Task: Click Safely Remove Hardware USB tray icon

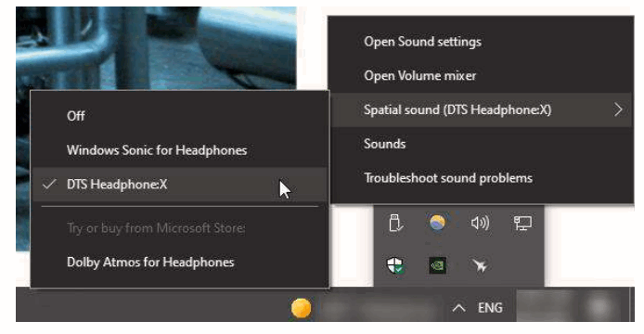Action: tap(395, 223)
